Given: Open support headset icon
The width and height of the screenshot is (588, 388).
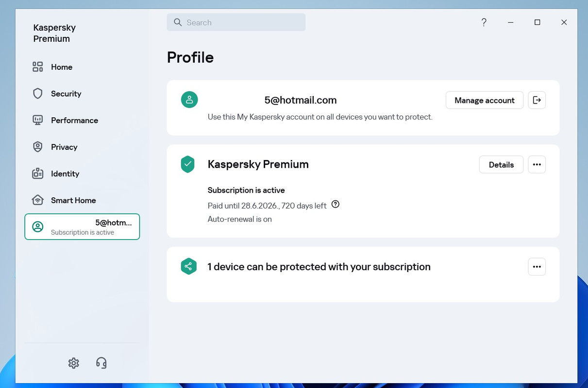Looking at the screenshot, I should pos(101,363).
